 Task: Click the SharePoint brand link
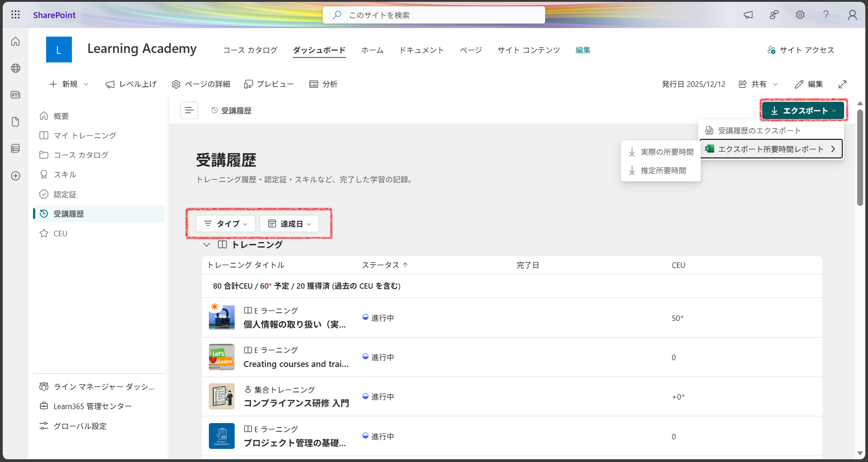point(54,15)
